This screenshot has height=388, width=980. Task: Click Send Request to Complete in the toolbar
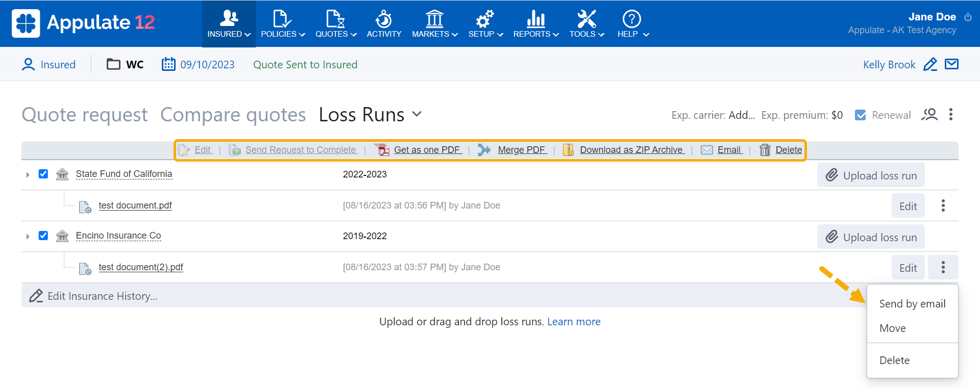click(x=301, y=150)
